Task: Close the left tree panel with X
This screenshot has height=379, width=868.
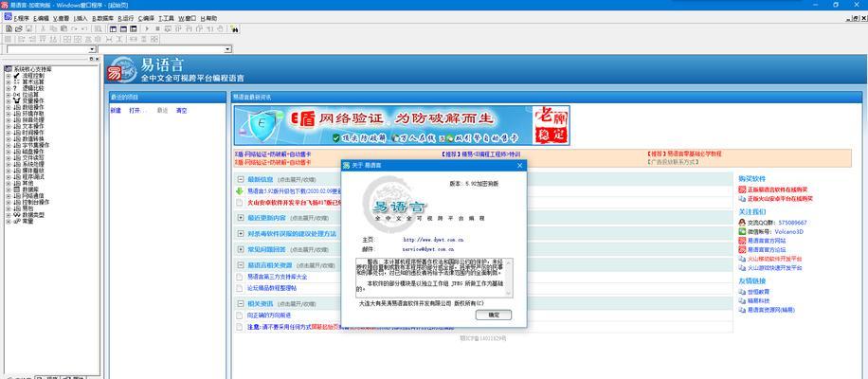Action: 98,59
